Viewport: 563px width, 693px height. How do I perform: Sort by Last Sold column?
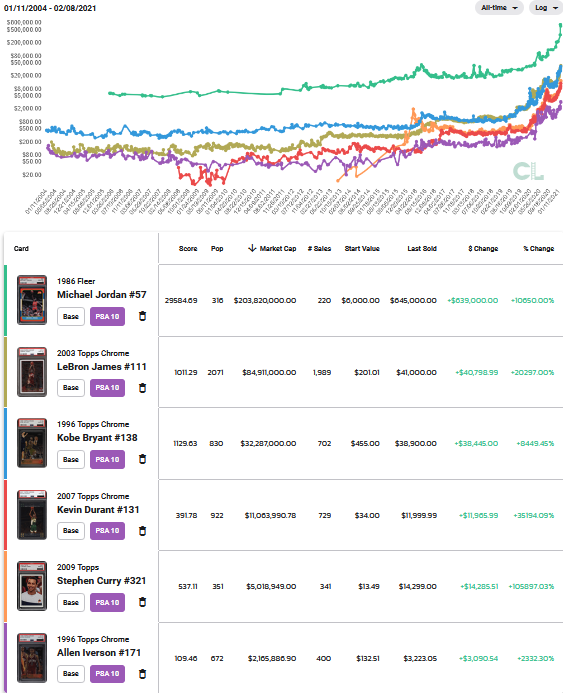point(422,248)
